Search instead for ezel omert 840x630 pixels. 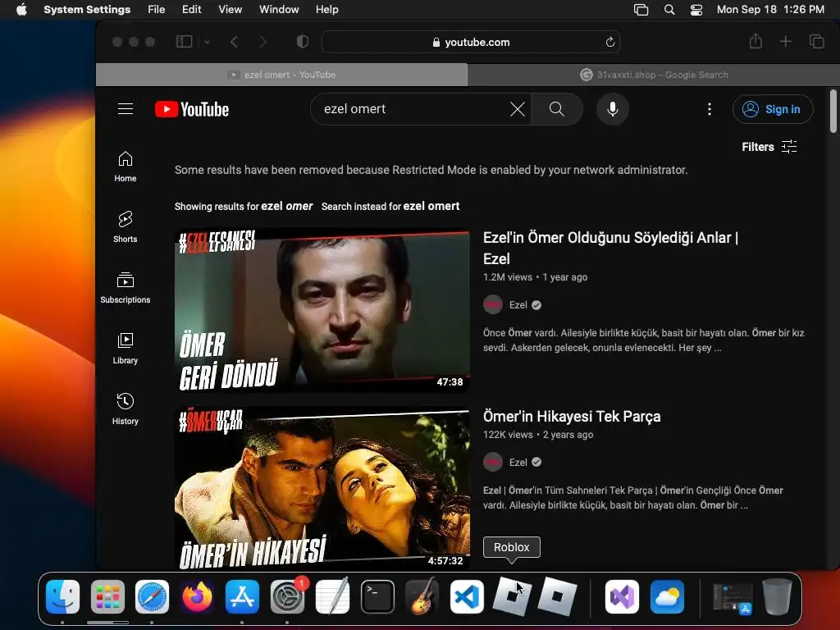tap(431, 206)
